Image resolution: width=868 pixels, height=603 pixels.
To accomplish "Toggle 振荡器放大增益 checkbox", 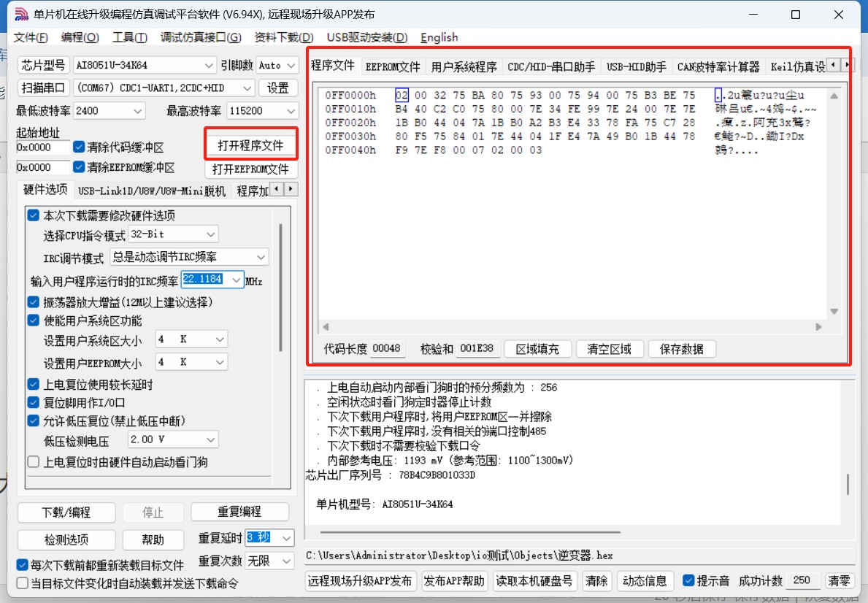I will click(x=34, y=301).
